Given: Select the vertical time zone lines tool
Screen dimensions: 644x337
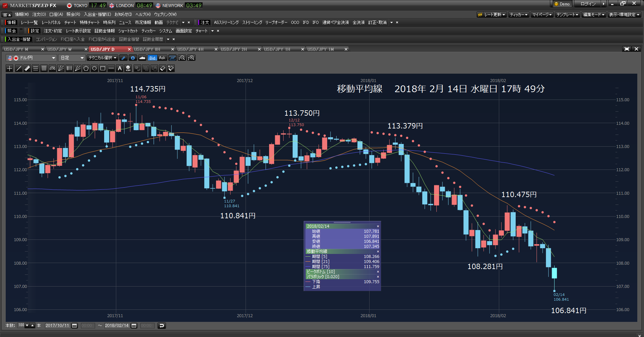Looking at the screenshot, I should 69,68.
